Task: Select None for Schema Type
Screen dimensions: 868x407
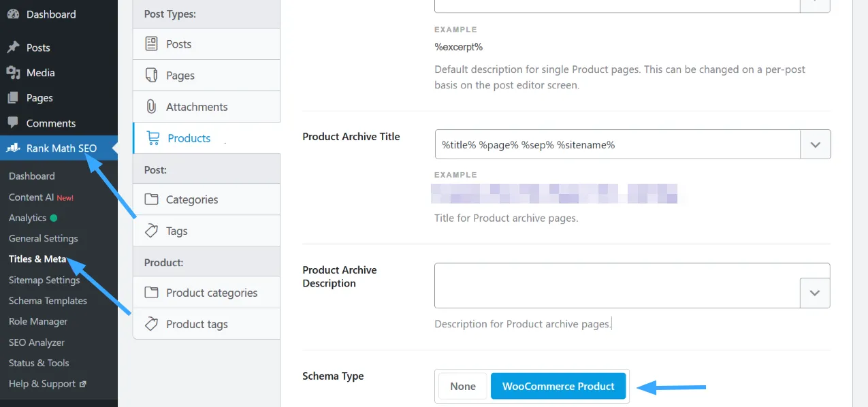Action: 463,387
